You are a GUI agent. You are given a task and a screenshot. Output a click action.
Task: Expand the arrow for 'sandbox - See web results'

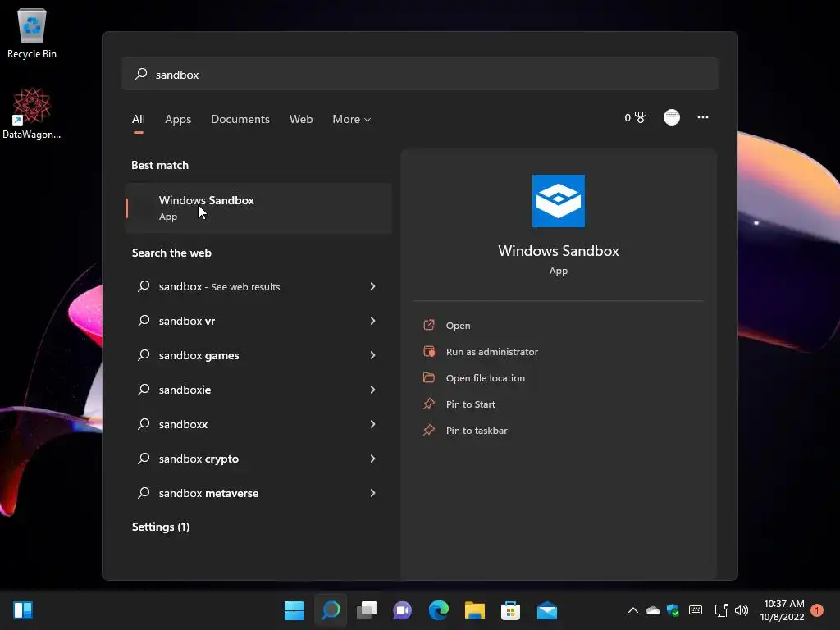[x=373, y=286]
